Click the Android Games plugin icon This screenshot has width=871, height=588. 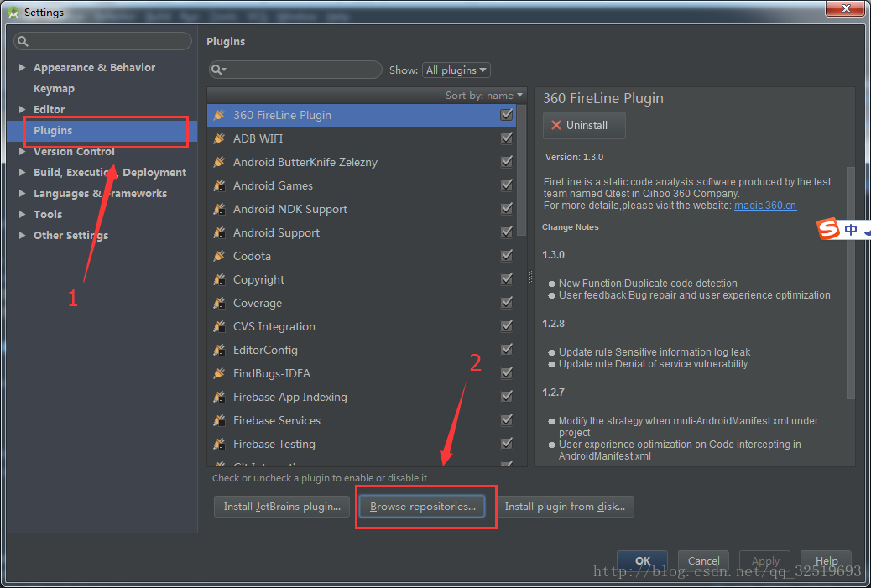tap(219, 185)
